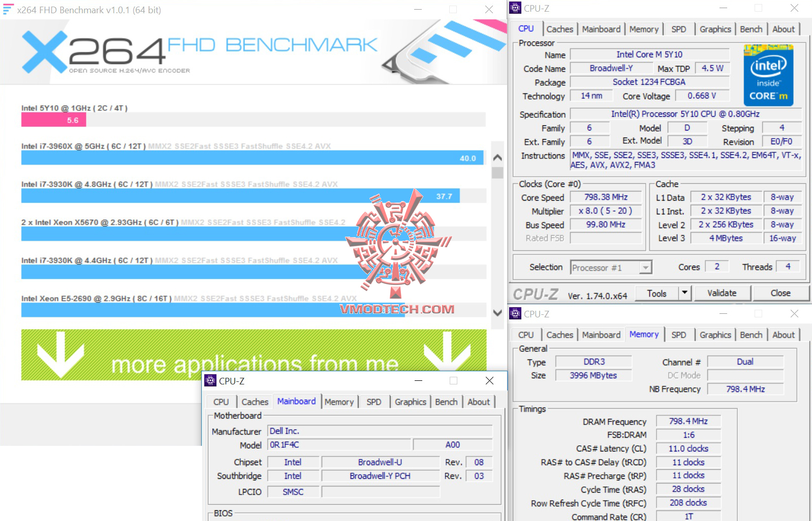Open About tab in the CPU-Z Memory window
The image size is (812, 521).
(x=784, y=335)
